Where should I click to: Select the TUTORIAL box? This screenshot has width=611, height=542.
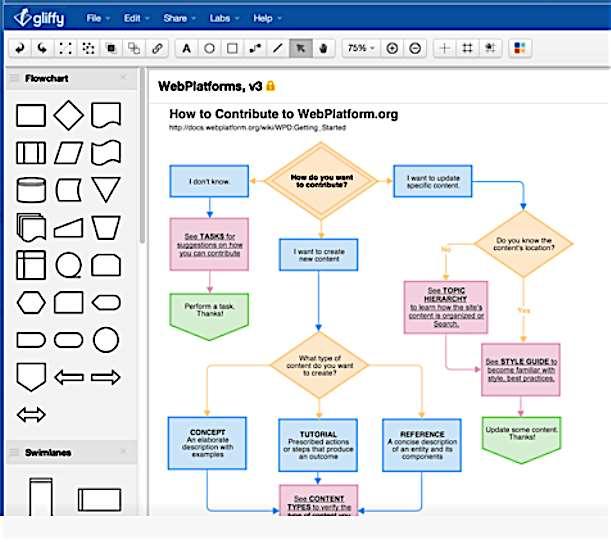[318, 445]
